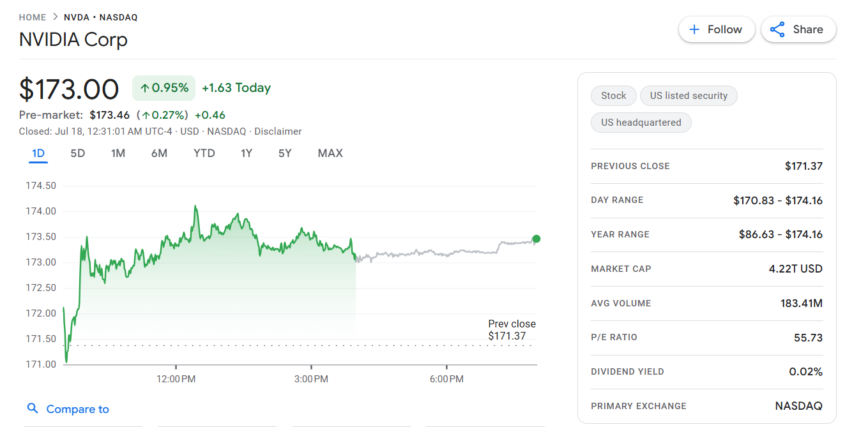The width and height of the screenshot is (868, 427).
Task: Click primary exchange value NASDAQ
Action: point(798,406)
